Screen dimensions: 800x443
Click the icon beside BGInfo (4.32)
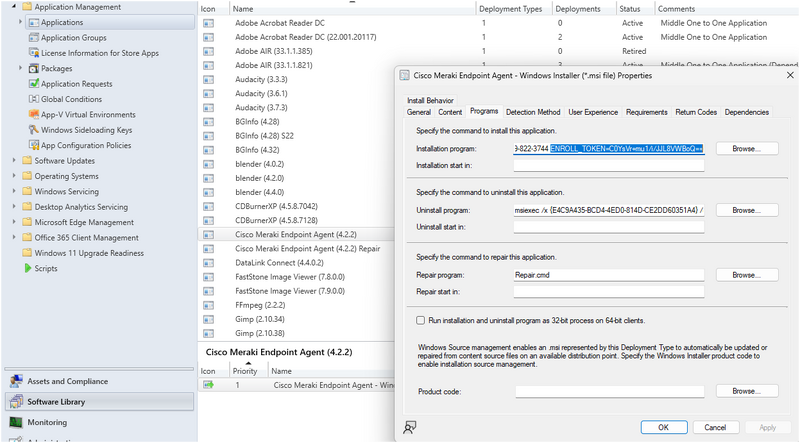click(x=208, y=150)
